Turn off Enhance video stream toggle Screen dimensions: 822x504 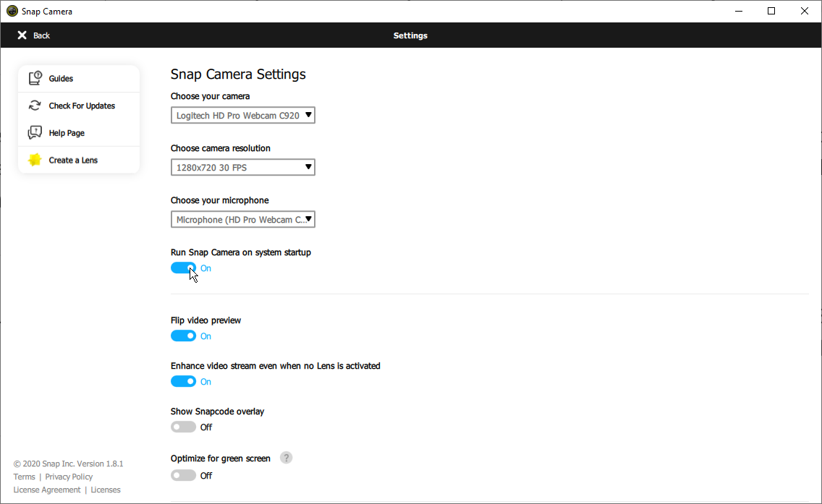pos(183,382)
